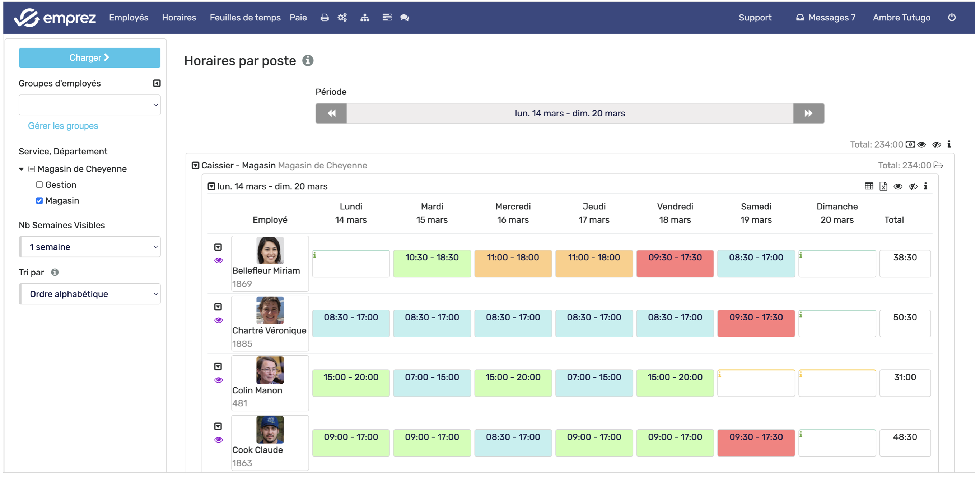980x477 pixels.
Task: Open the Feuilles de temps menu
Action: [244, 18]
